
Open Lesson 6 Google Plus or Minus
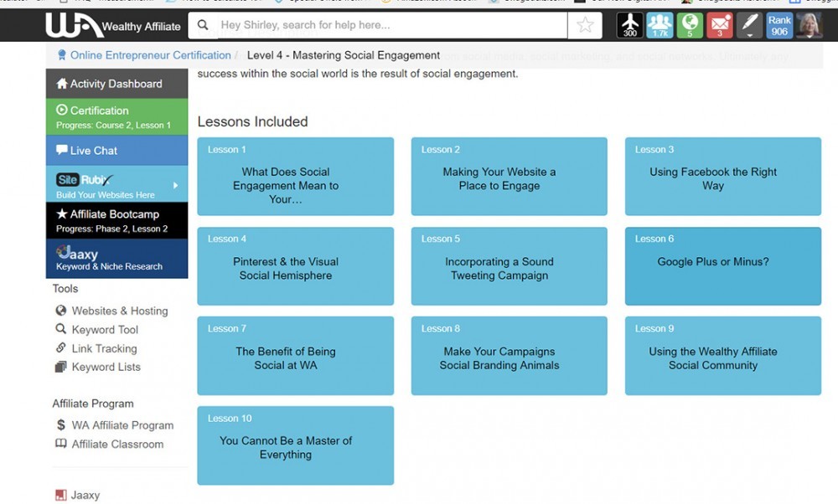click(723, 266)
